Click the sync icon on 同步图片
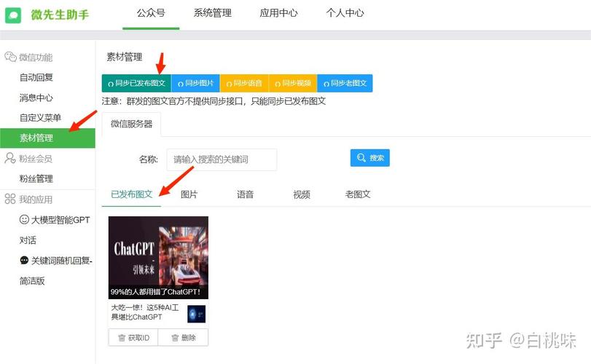The width and height of the screenshot is (591, 364). (x=181, y=84)
